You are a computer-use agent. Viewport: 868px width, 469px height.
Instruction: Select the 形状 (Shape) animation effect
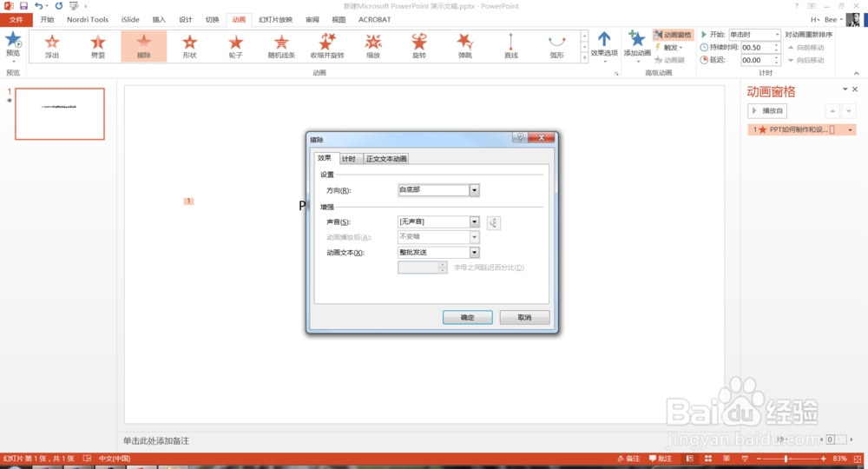coord(190,46)
